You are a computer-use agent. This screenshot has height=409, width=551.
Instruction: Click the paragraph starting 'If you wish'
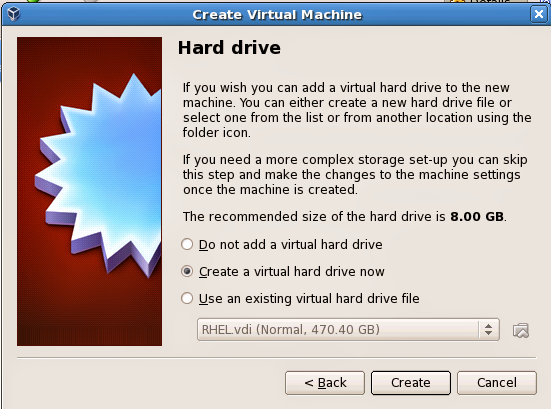click(x=357, y=110)
